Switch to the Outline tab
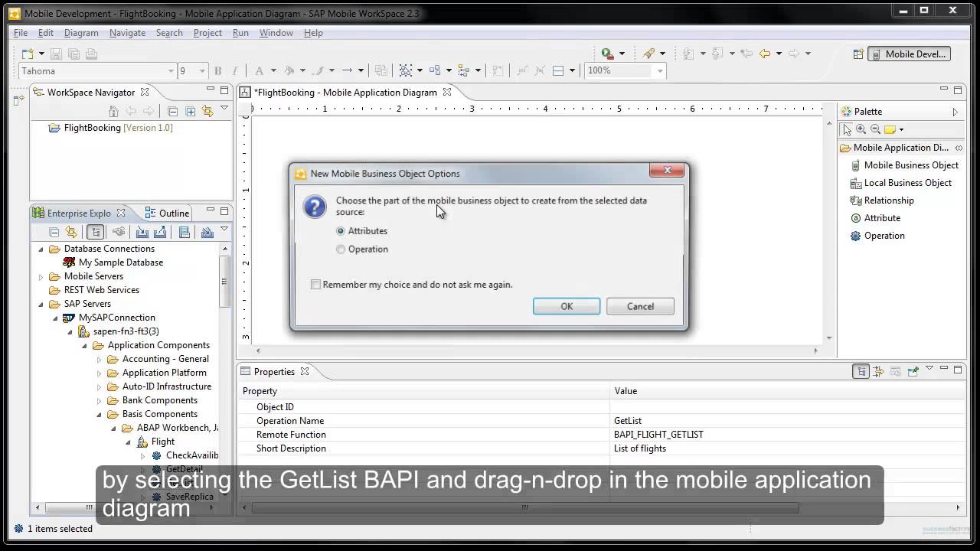The height and width of the screenshot is (551, 980). (167, 213)
